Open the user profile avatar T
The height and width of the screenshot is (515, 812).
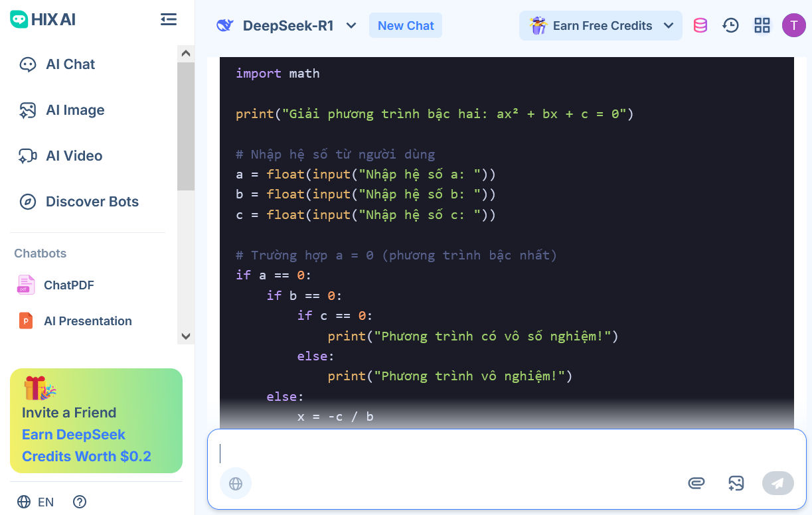pyautogui.click(x=793, y=25)
